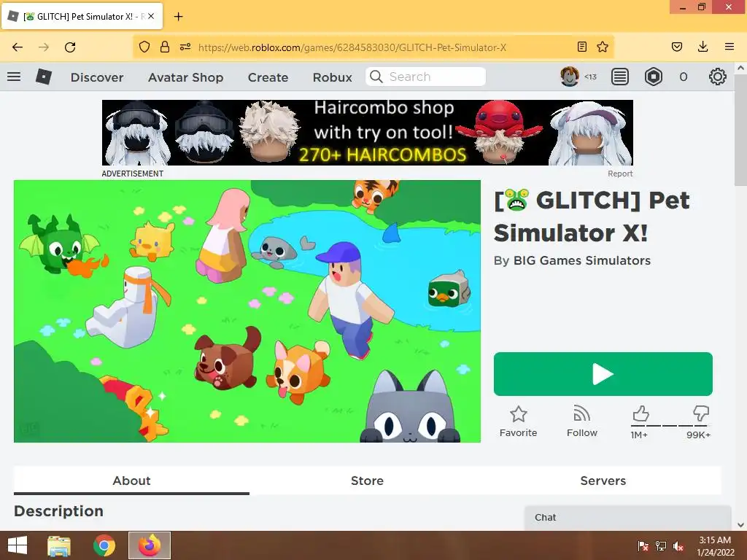The image size is (747, 560).
Task: Click the search magnifier icon
Action: pos(376,77)
